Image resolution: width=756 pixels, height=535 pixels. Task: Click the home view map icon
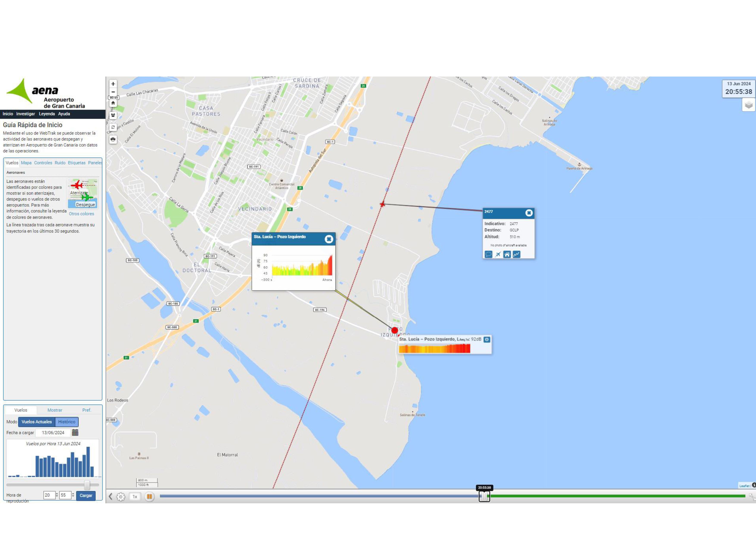[113, 103]
